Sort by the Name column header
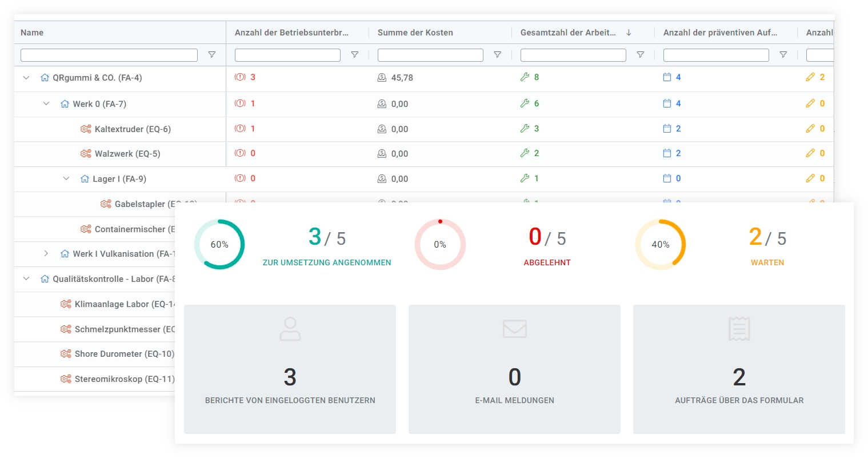Viewport: 868px width, 458px height. pos(32,33)
